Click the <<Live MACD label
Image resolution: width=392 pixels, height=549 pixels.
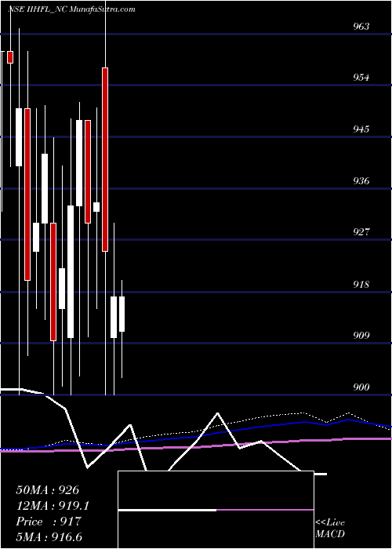pyautogui.click(x=330, y=529)
